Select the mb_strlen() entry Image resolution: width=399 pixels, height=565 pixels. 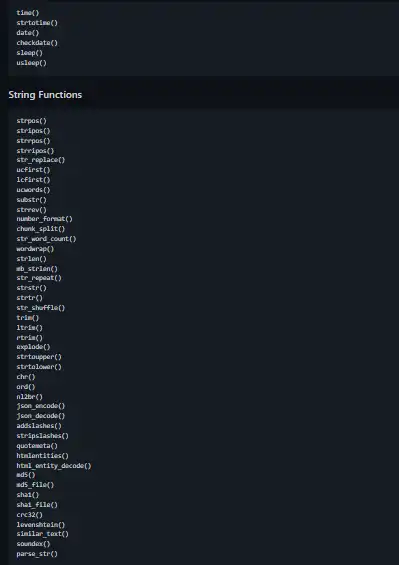[x=37, y=269]
